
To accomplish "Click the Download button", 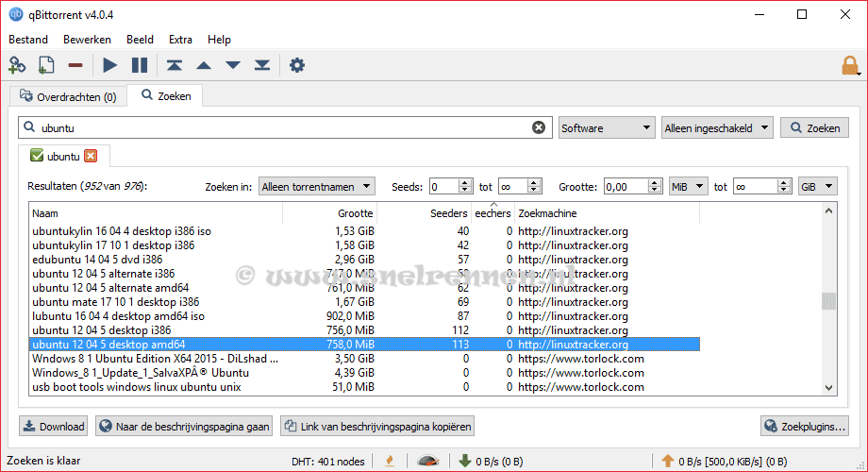I will click(x=53, y=426).
